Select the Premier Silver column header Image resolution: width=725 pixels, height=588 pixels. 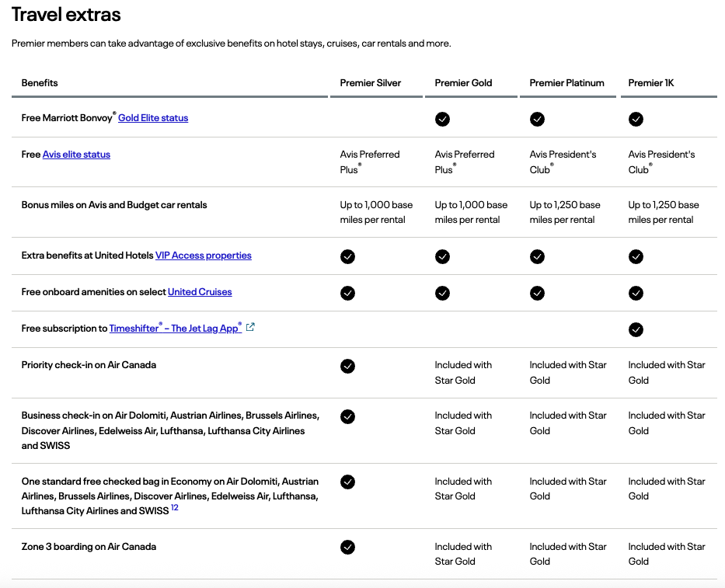(x=371, y=83)
